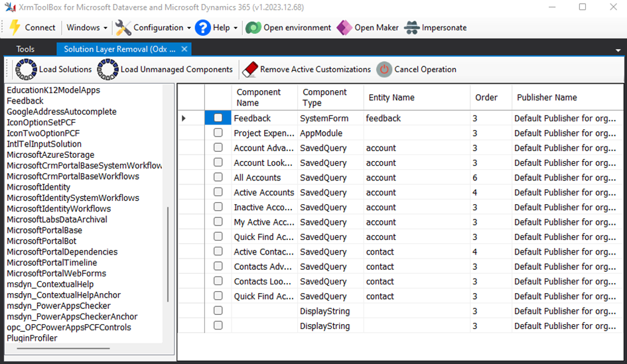Viewport: 627px width, 364px height.
Task: Select the All Accounts row checkbox
Action: point(218,177)
